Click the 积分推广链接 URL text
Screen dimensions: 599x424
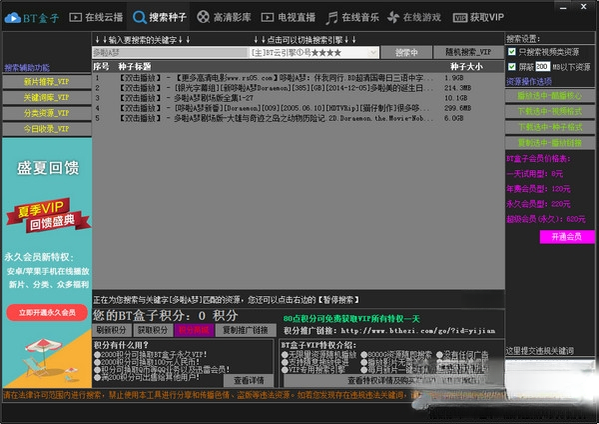418,331
